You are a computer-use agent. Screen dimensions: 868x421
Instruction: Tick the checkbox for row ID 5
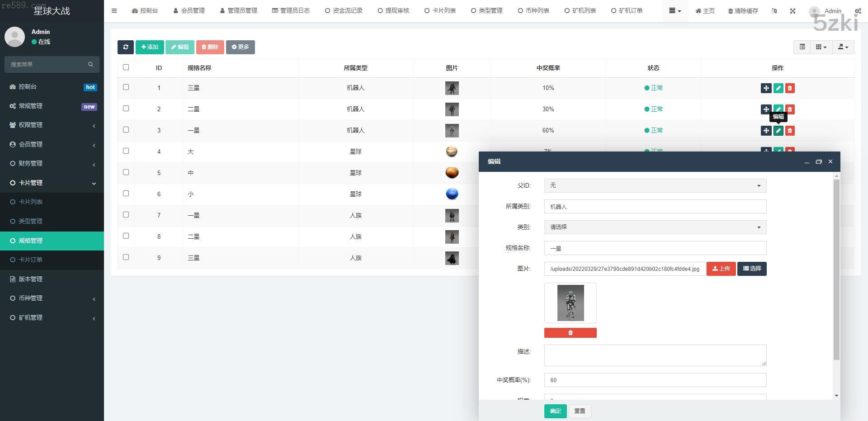[x=126, y=172]
